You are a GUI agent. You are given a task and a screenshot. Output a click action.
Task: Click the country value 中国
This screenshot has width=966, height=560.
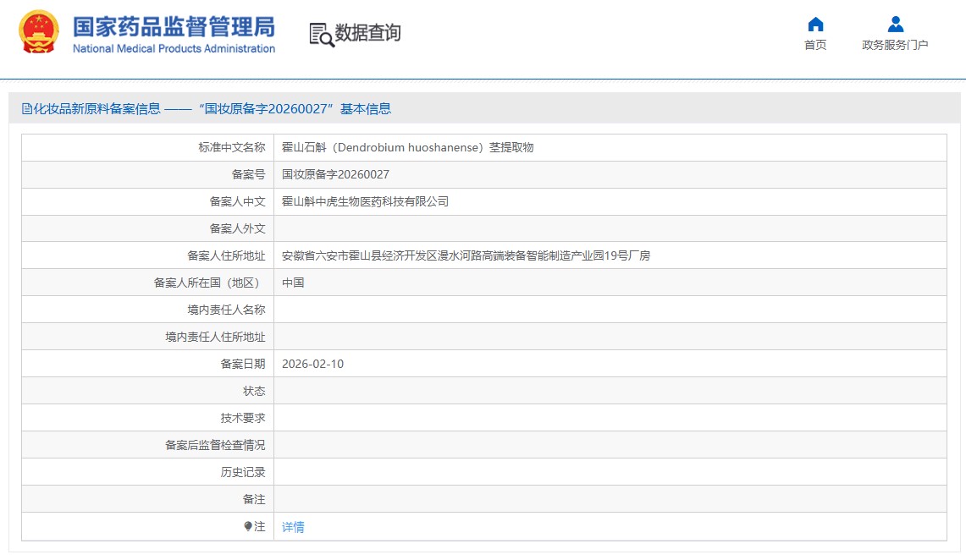[x=293, y=283]
